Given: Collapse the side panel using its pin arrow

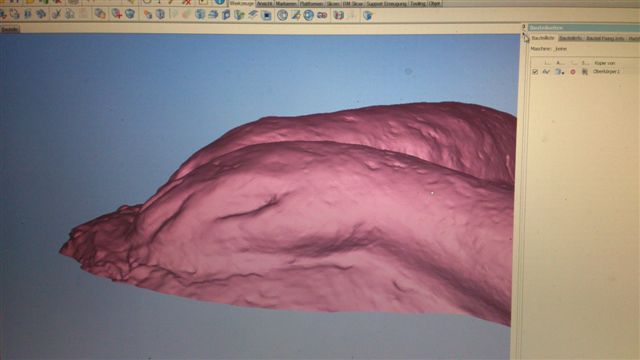Looking at the screenshot, I should coord(523,27).
